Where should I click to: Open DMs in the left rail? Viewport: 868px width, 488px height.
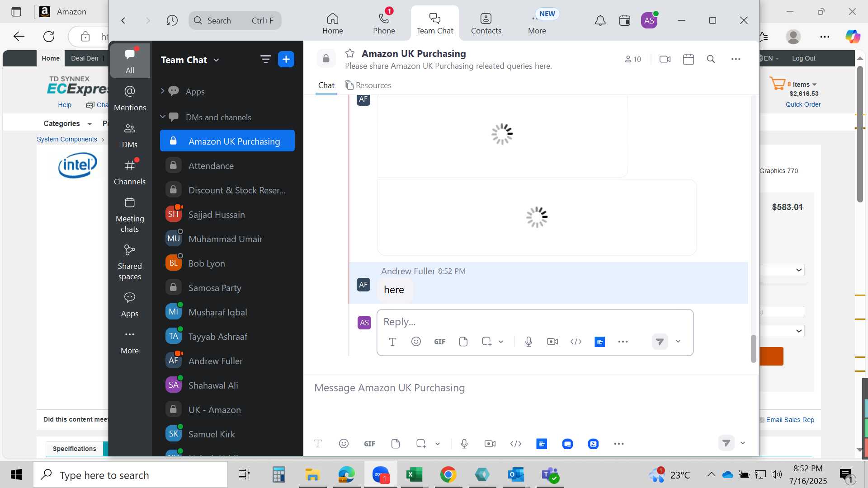tap(130, 136)
